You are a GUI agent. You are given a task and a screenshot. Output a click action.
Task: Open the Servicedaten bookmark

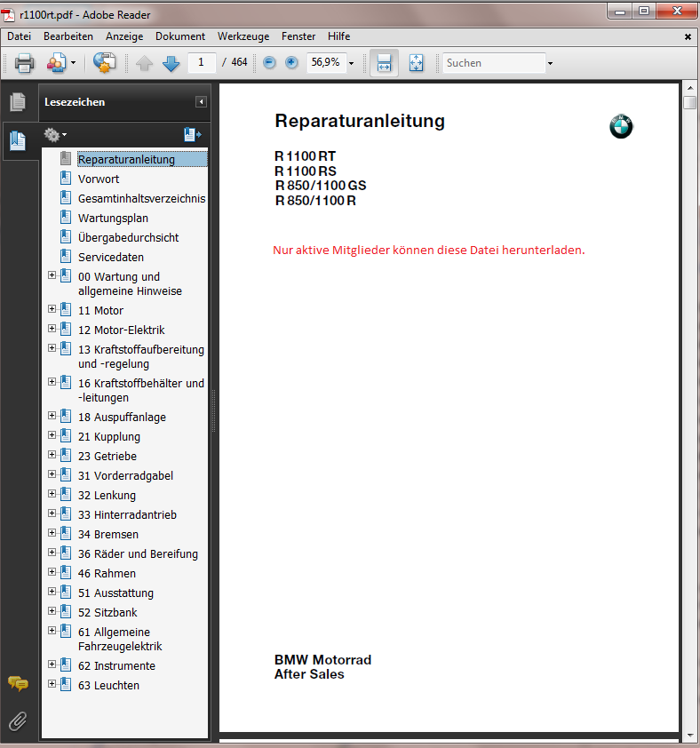pyautogui.click(x=111, y=257)
